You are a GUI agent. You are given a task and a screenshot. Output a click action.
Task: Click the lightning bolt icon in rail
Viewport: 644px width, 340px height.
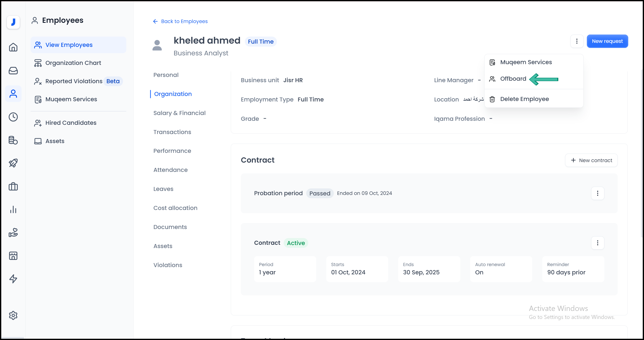pos(13,279)
